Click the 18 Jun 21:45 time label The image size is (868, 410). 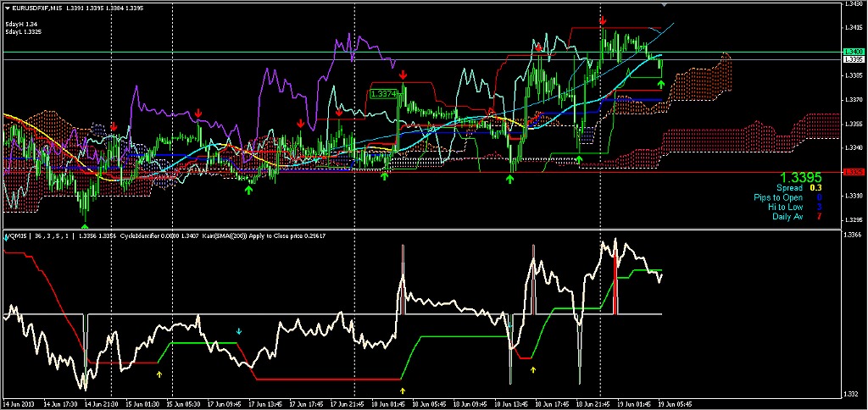[592, 404]
